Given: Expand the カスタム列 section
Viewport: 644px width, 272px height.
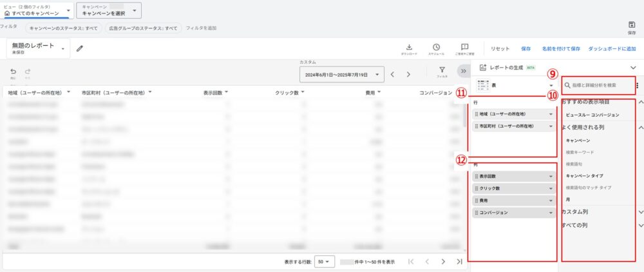Looking at the screenshot, I should 640,211.
